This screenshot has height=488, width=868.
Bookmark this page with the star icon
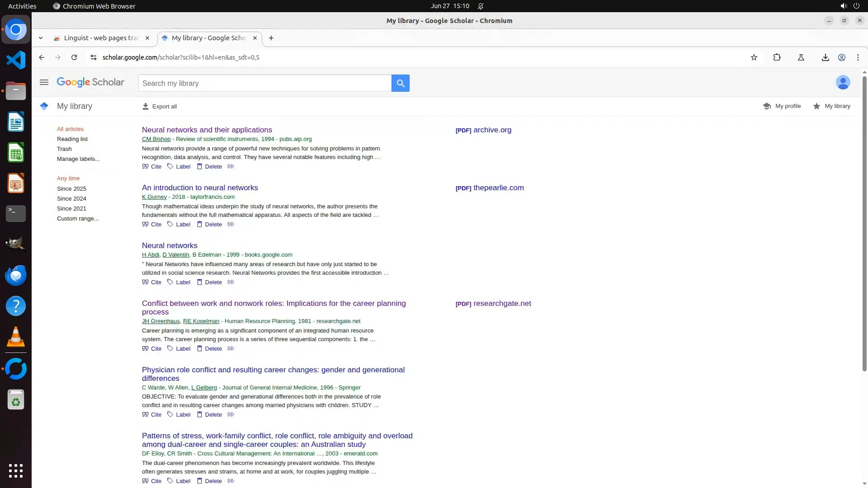754,57
